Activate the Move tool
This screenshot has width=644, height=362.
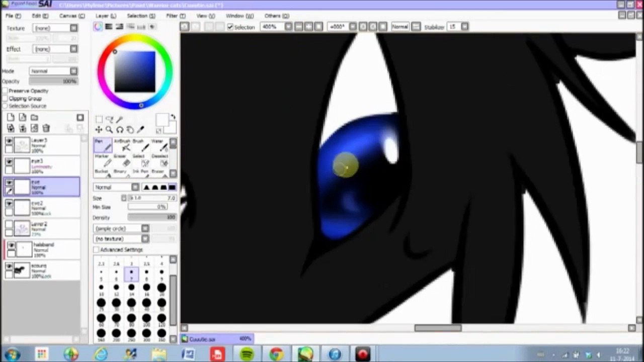[99, 130]
